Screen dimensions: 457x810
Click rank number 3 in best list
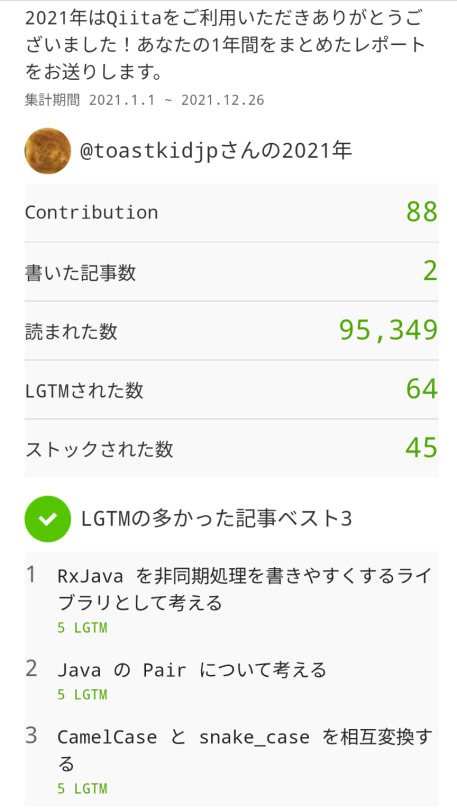click(x=31, y=736)
